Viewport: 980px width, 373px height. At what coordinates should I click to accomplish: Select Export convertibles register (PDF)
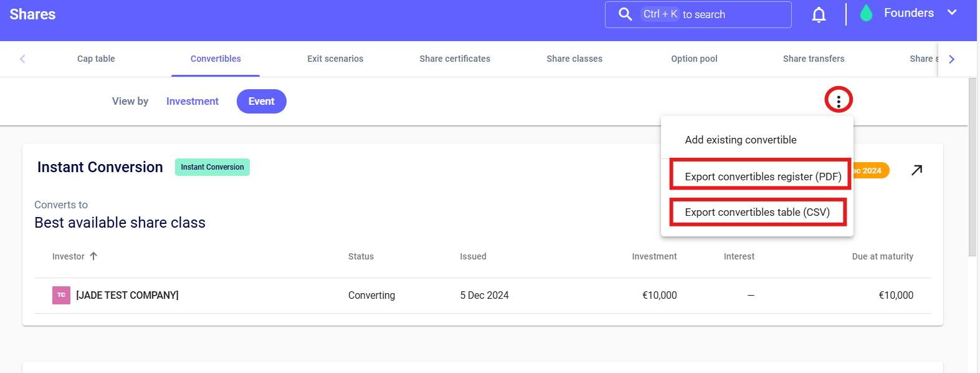click(x=763, y=177)
